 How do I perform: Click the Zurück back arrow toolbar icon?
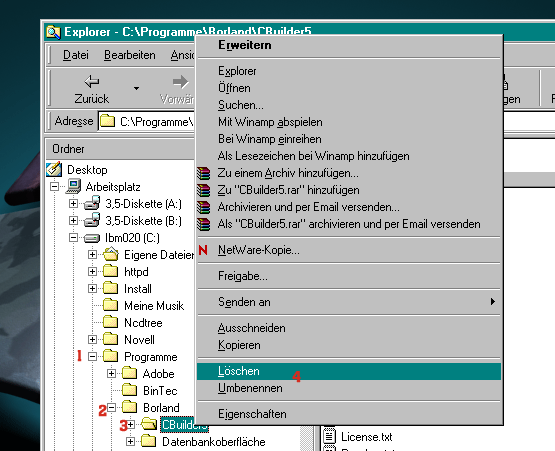92,82
